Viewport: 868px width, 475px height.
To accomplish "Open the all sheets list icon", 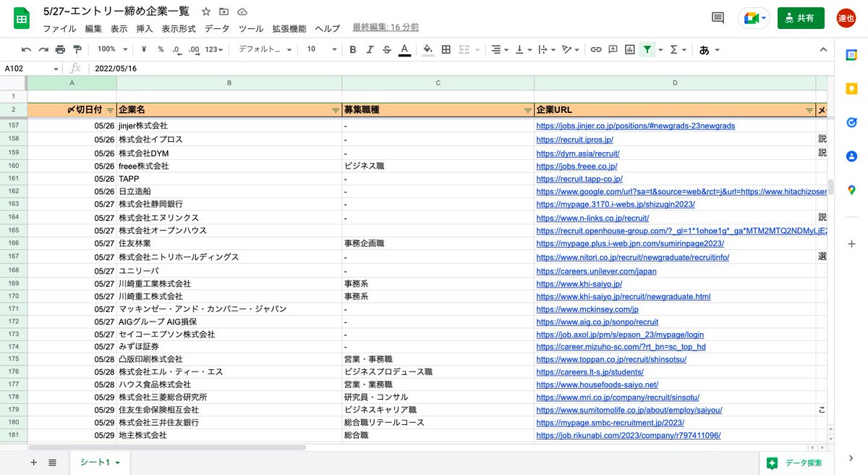I will click(x=53, y=462).
